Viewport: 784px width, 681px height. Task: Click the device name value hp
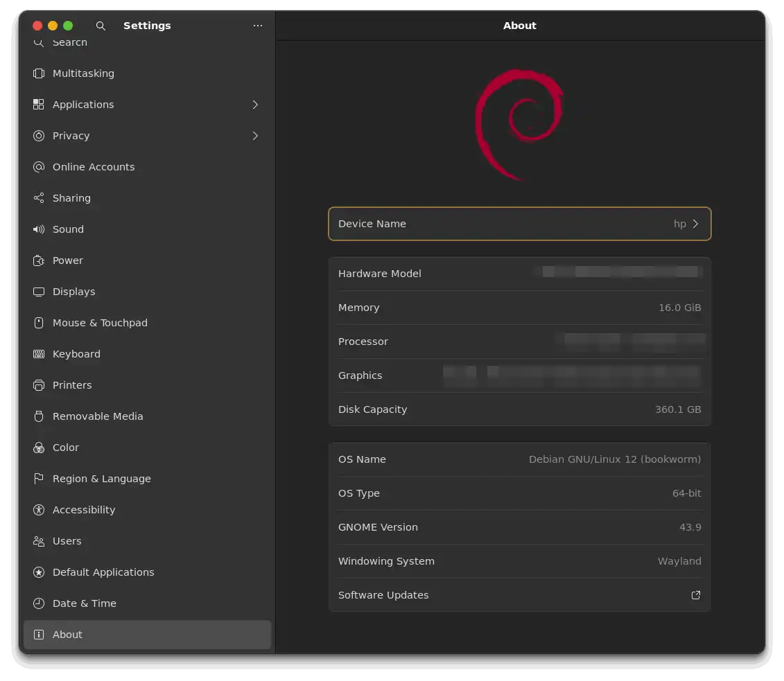(x=679, y=224)
